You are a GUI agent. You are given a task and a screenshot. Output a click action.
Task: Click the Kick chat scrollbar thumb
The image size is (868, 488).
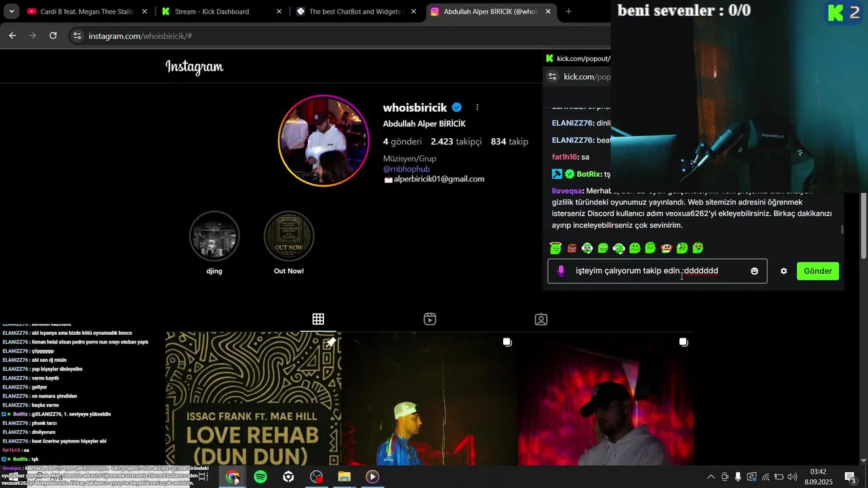point(842,230)
